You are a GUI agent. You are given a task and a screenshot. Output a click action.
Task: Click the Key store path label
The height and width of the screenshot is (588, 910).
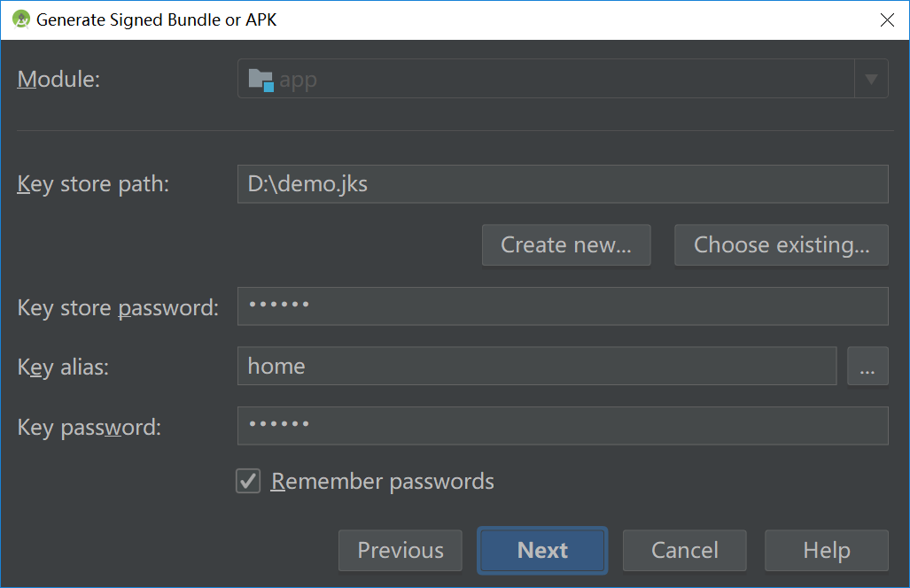tap(93, 184)
